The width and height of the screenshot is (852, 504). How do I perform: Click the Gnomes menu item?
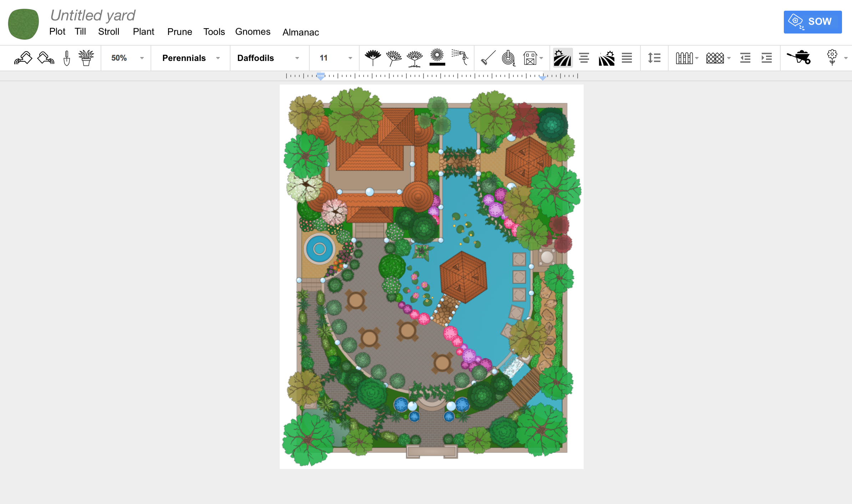pos(252,32)
